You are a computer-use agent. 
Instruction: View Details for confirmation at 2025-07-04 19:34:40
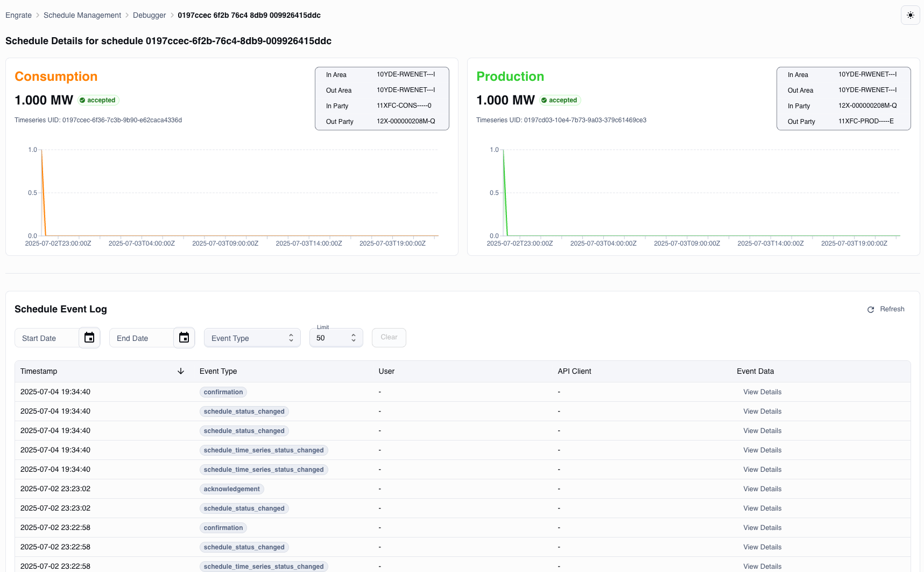coord(762,392)
